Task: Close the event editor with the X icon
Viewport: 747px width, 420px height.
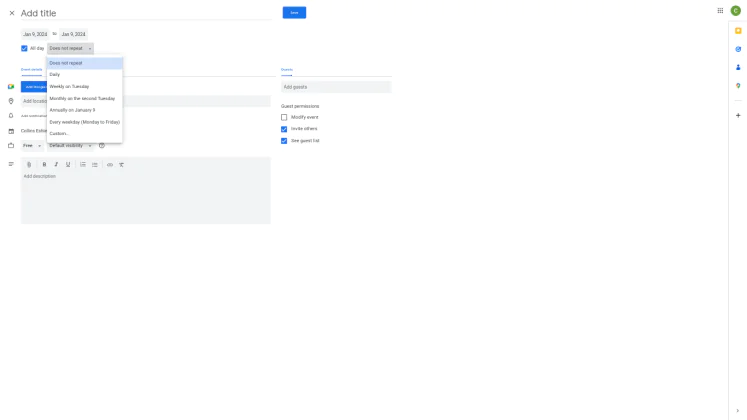Action: [x=12, y=13]
